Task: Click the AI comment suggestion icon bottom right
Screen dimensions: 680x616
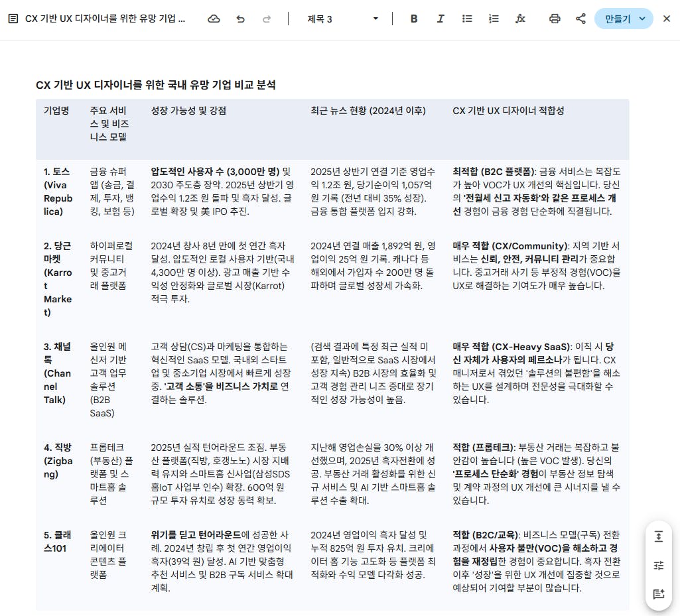Action: [658, 595]
